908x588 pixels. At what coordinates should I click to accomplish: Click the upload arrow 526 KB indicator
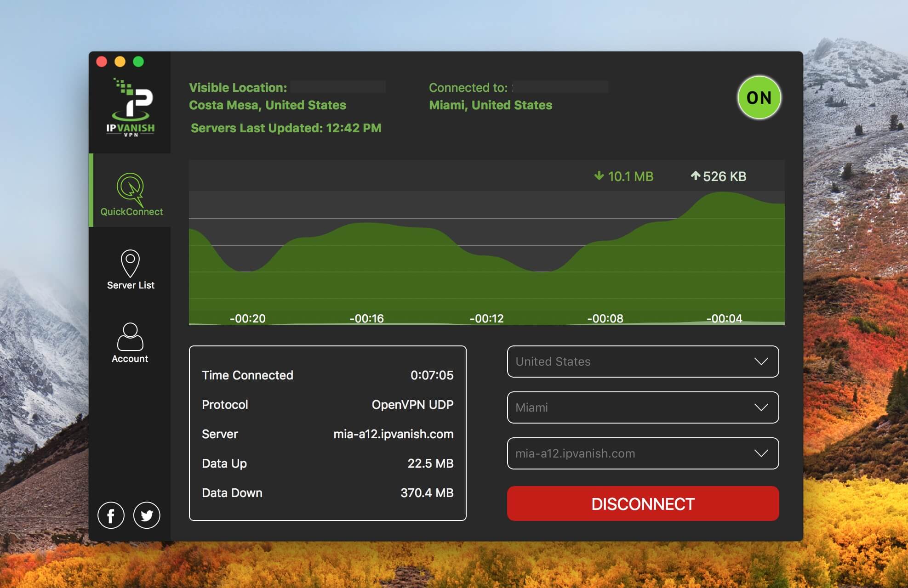(x=719, y=176)
